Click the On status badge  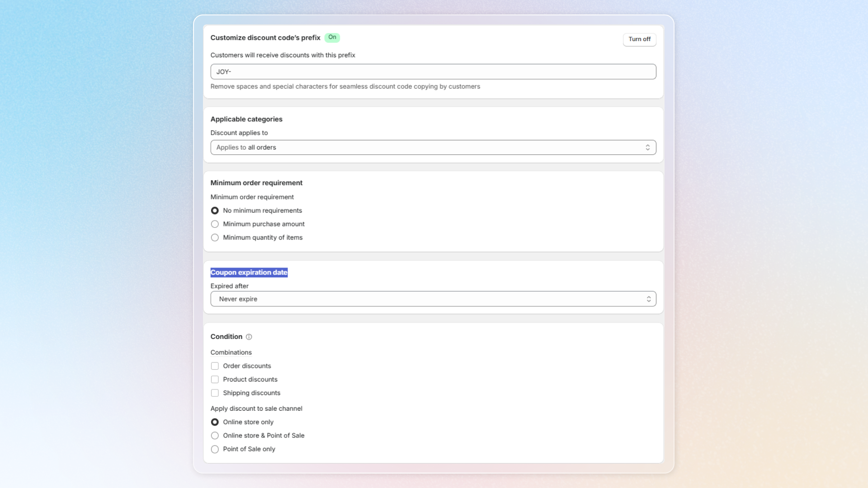click(x=332, y=38)
